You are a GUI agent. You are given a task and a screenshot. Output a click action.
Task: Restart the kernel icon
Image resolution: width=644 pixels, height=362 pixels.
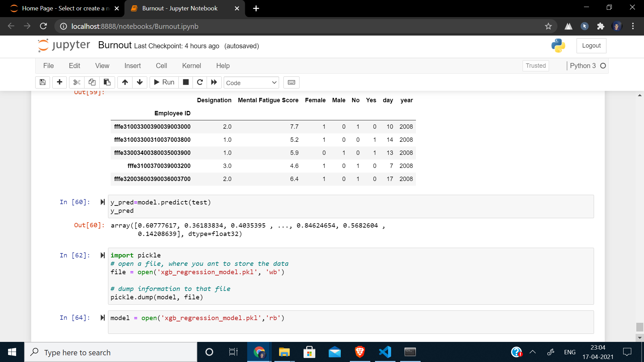pyautogui.click(x=200, y=82)
